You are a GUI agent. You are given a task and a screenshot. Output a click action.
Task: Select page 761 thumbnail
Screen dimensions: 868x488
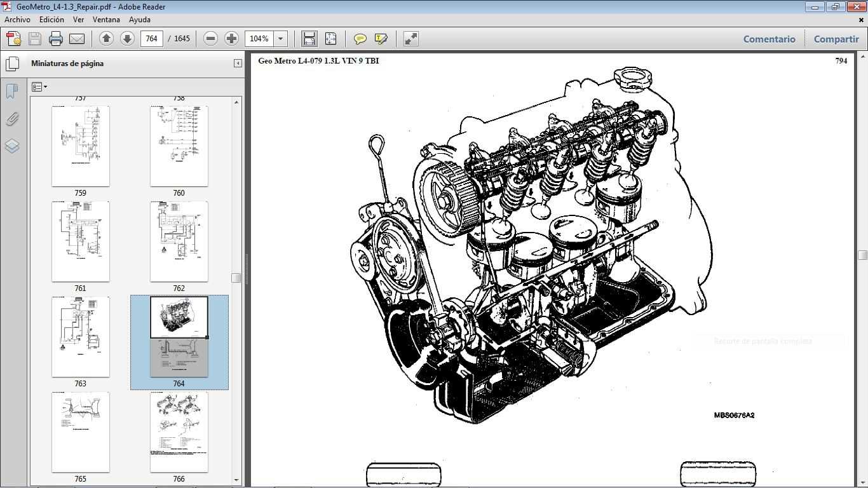[x=81, y=241]
